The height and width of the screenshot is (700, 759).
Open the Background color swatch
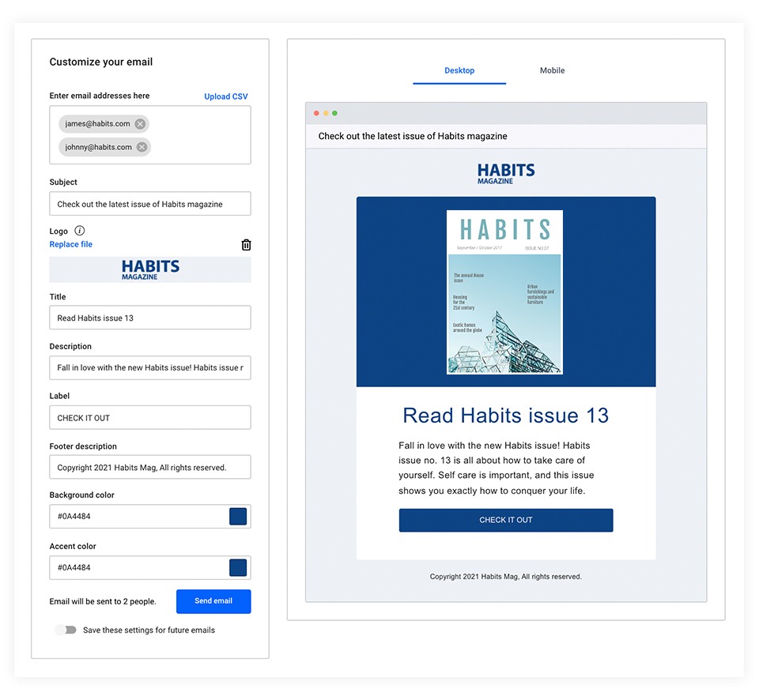(238, 516)
